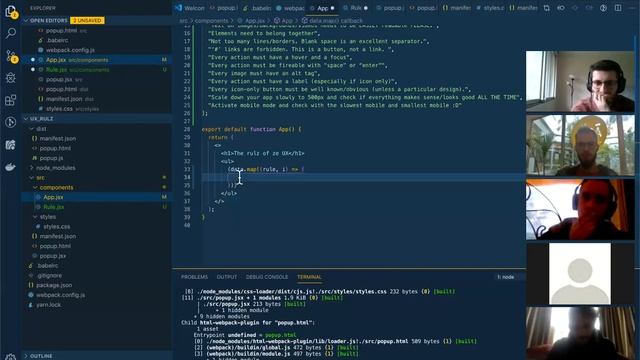Click the file icon beside webpack.config.js in the tree
Viewport: 640px width, 360px height.
(x=31, y=295)
